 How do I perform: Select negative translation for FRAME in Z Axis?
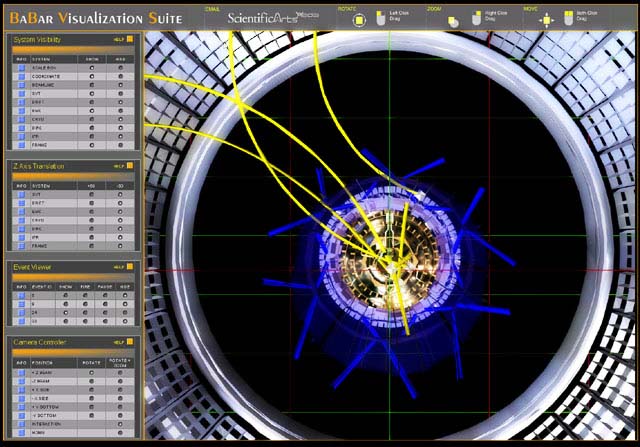[x=120, y=246]
